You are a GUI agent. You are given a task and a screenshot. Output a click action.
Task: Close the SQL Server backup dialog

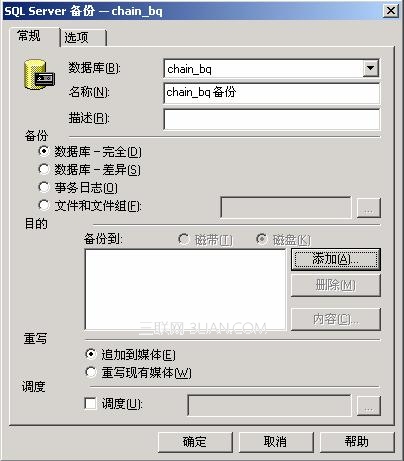391,11
